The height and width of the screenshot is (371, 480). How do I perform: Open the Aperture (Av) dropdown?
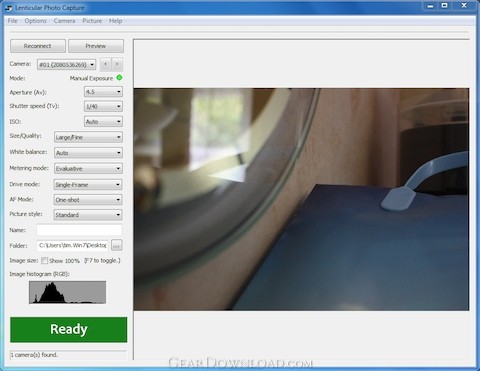coord(103,92)
